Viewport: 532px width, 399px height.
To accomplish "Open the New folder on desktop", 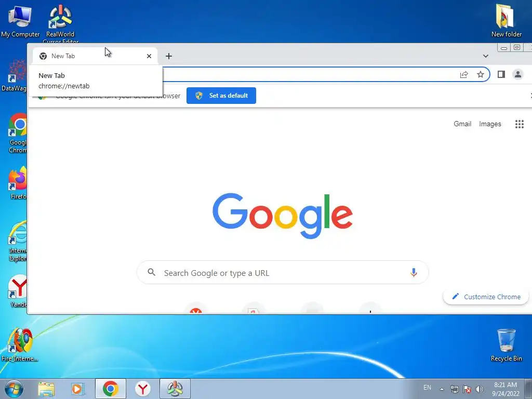I will click(506, 20).
